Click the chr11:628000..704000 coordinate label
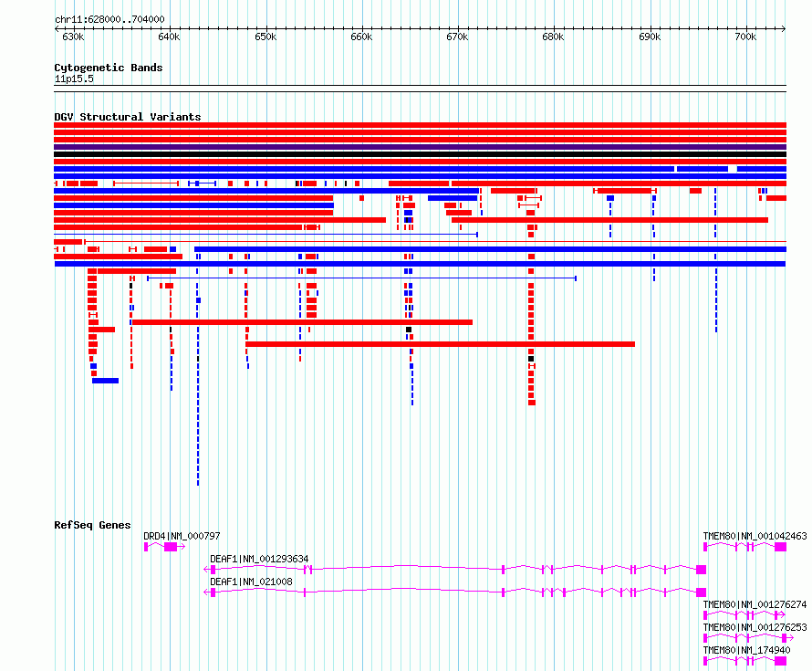Viewport: 812px width, 671px height. tap(109, 19)
